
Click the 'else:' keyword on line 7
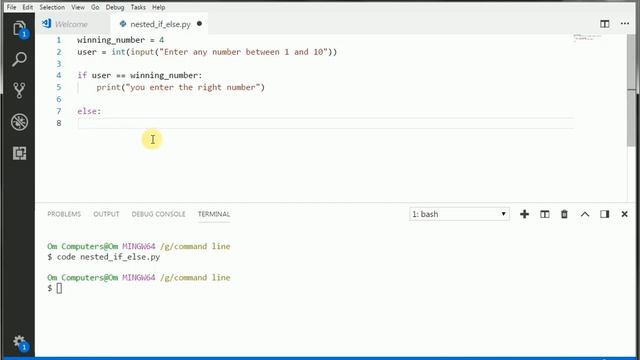89,111
